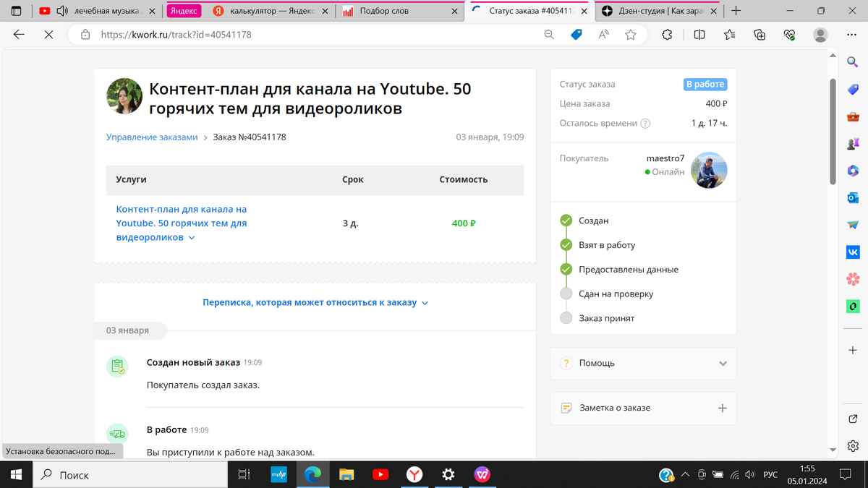868x488 pixels.
Task: Add a note with Заметка о заказе plus
Action: pos(722,408)
